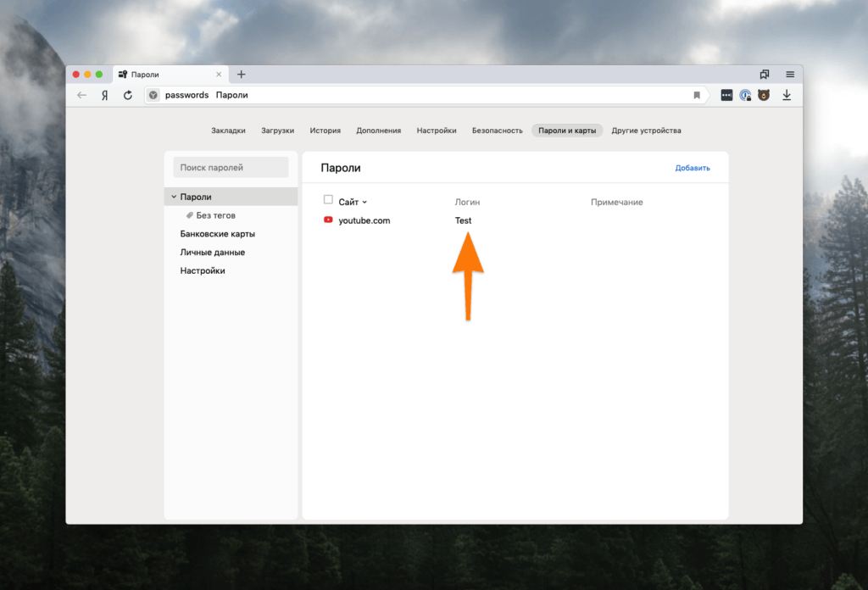Click the Логин column header

coord(467,202)
